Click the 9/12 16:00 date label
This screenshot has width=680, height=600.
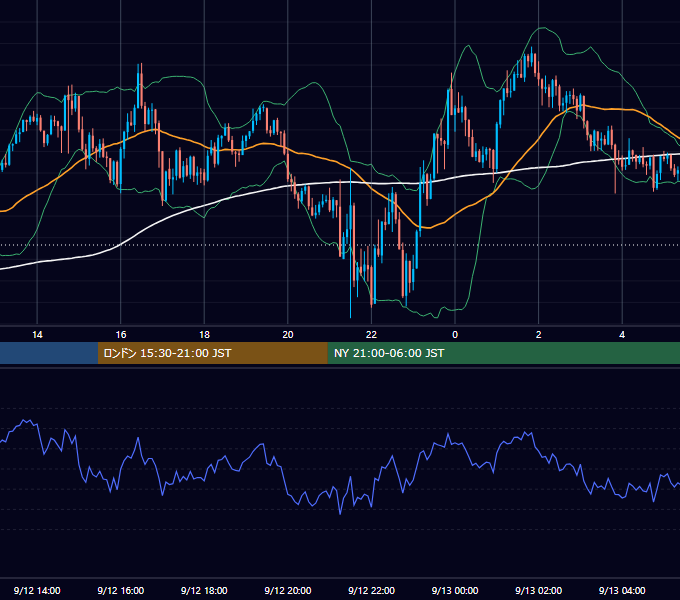pos(121,590)
